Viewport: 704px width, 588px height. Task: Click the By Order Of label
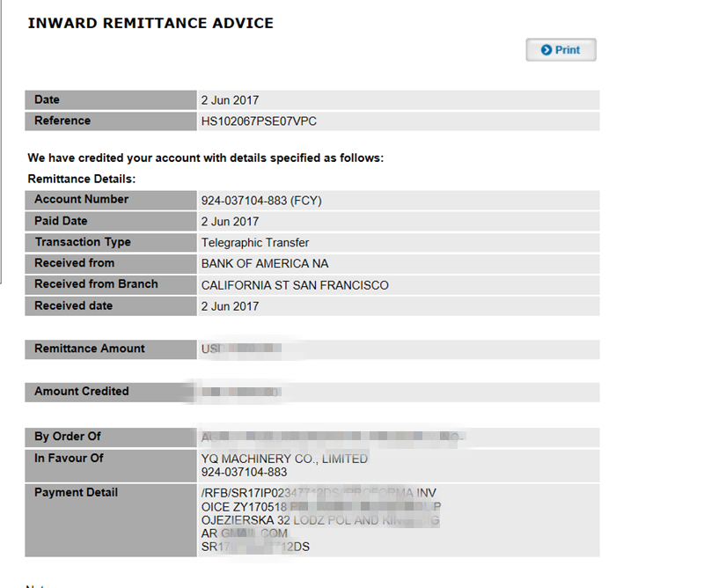68,437
